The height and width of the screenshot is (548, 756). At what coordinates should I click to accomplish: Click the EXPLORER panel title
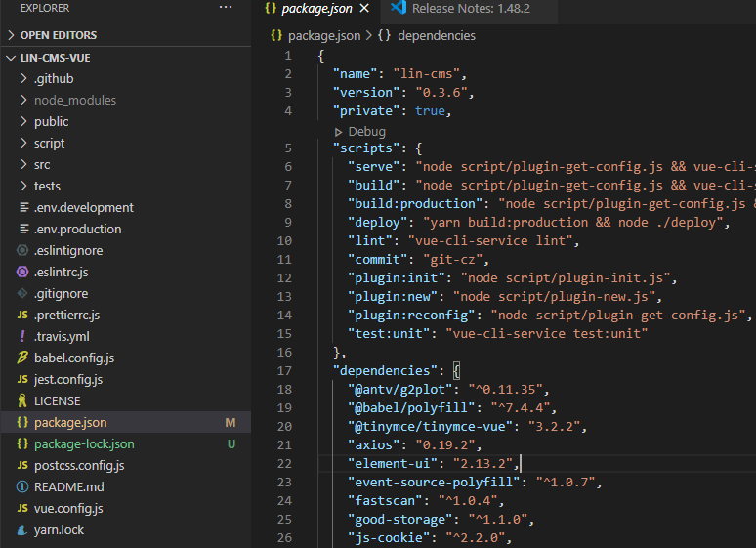(45, 8)
